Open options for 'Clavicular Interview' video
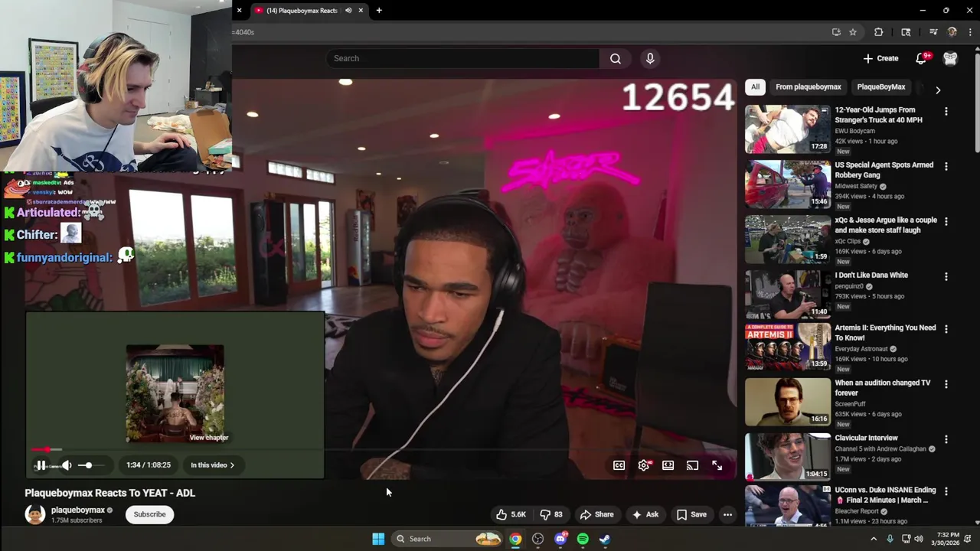The width and height of the screenshot is (980, 551). 946,439
